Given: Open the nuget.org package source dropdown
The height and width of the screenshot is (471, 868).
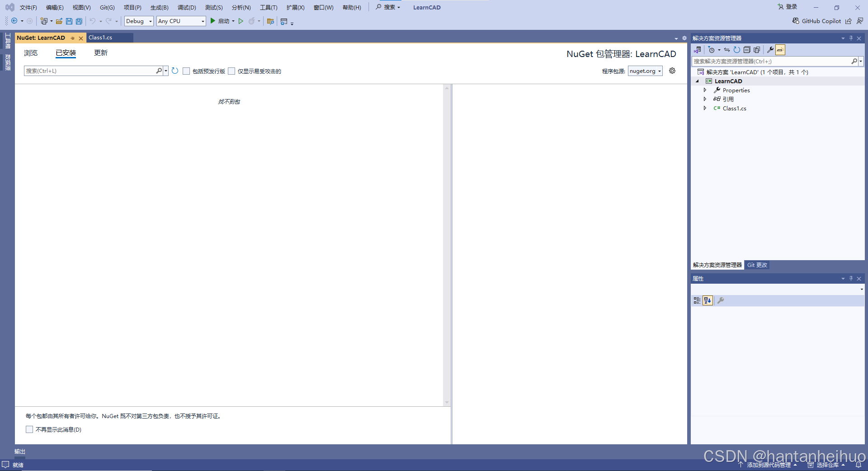Looking at the screenshot, I should click(645, 71).
